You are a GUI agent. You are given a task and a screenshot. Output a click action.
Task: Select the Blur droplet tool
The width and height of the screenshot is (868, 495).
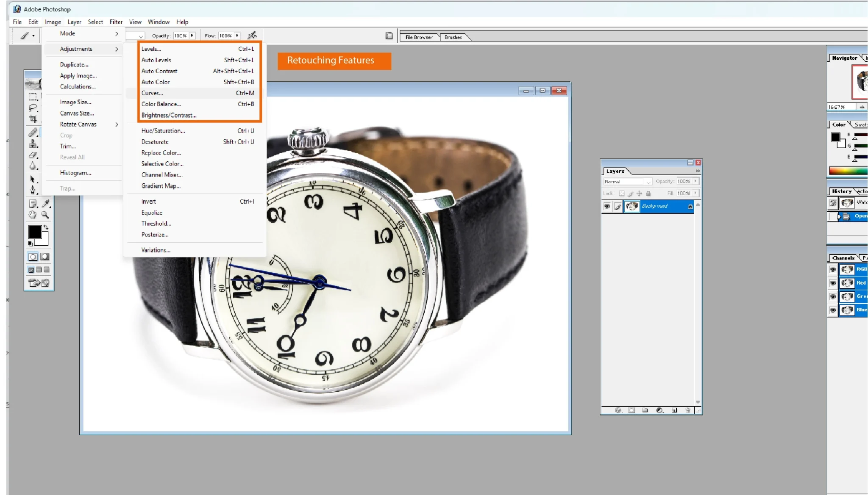click(33, 166)
